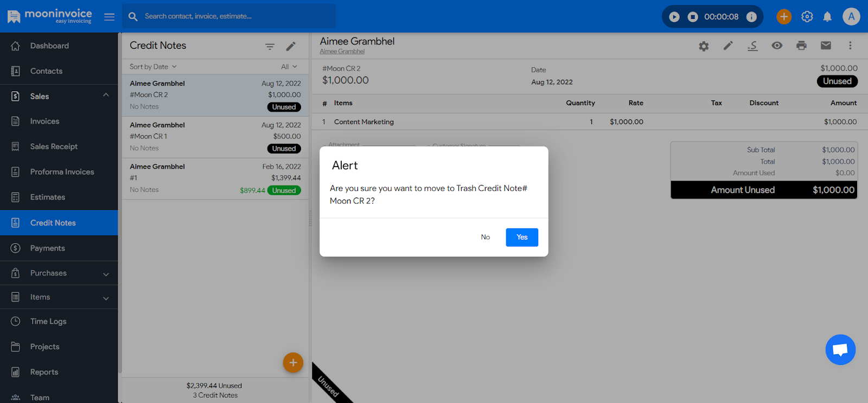Confirm trash with the Yes button
The image size is (868, 403).
tap(522, 237)
